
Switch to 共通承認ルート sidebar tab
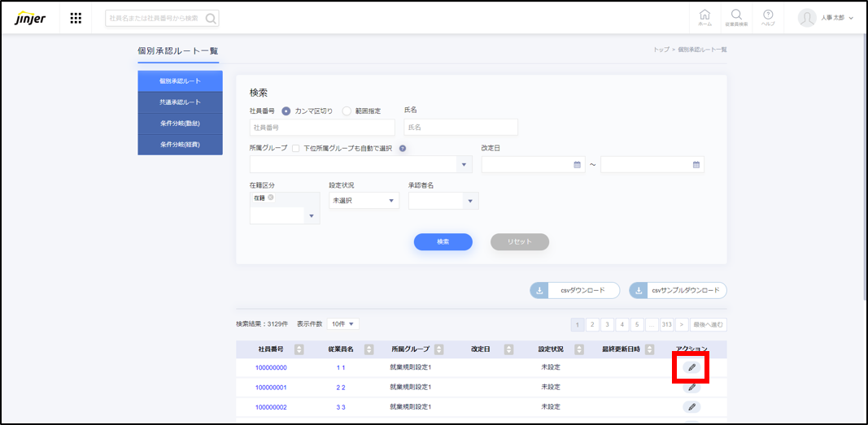coord(180,102)
